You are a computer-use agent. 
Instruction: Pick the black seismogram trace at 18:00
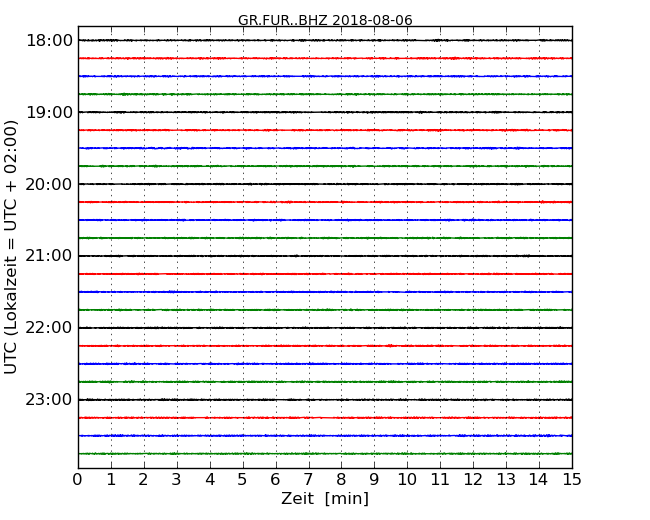325,40
